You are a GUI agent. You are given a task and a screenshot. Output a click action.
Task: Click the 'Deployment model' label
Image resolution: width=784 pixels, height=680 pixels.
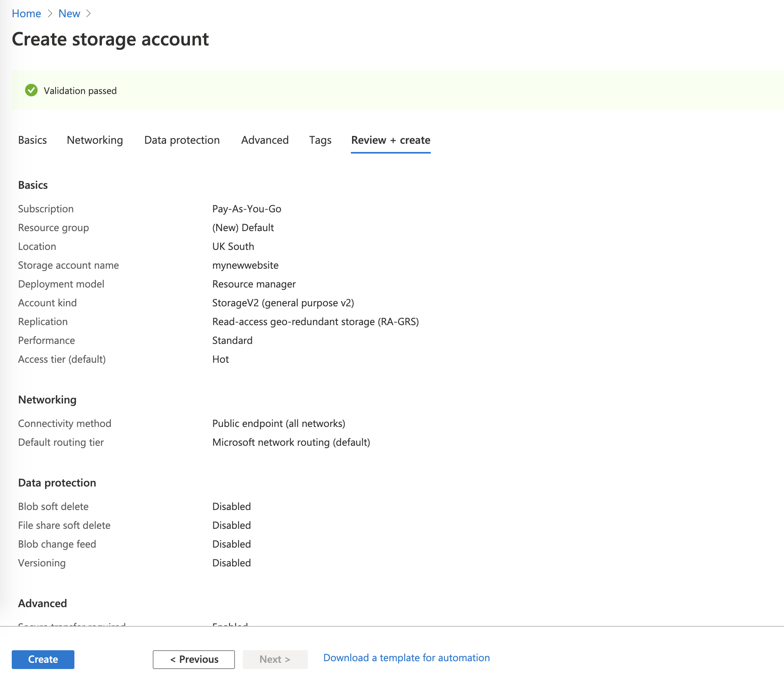[x=61, y=284]
